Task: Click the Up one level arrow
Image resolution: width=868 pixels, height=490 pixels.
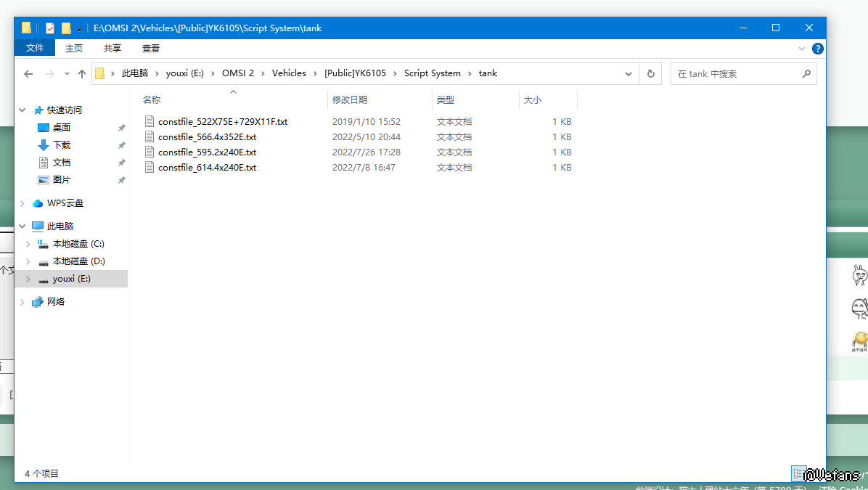Action: (x=82, y=73)
